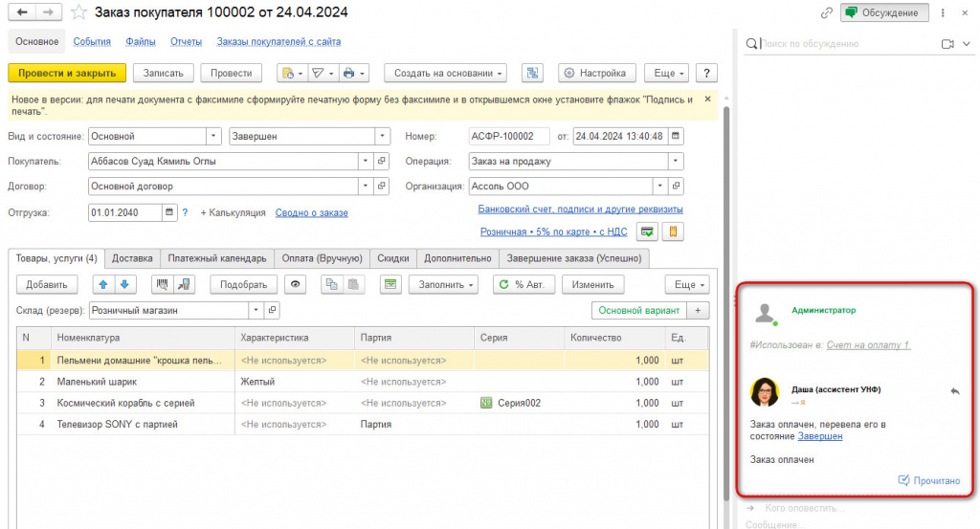Open Склад record with open icon

[272, 310]
